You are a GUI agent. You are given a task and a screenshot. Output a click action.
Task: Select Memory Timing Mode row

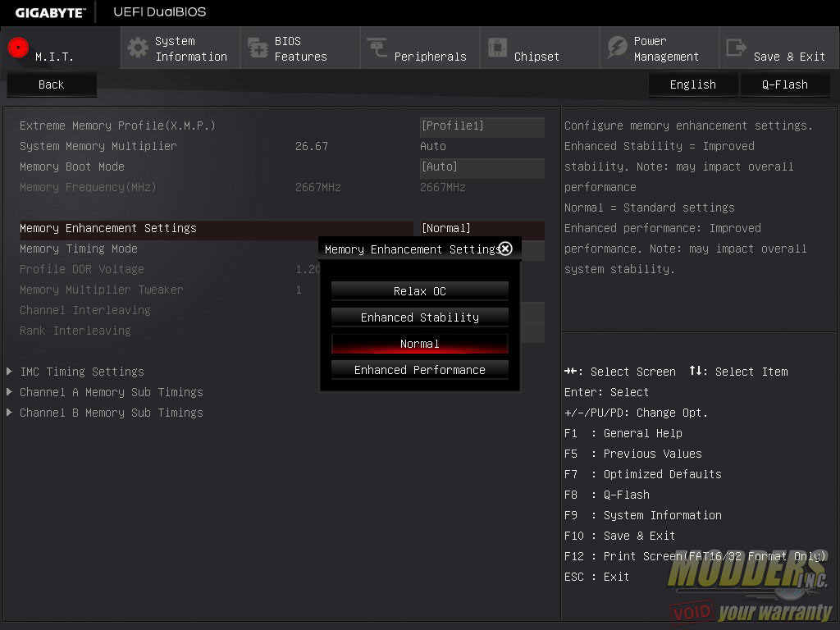coord(79,249)
